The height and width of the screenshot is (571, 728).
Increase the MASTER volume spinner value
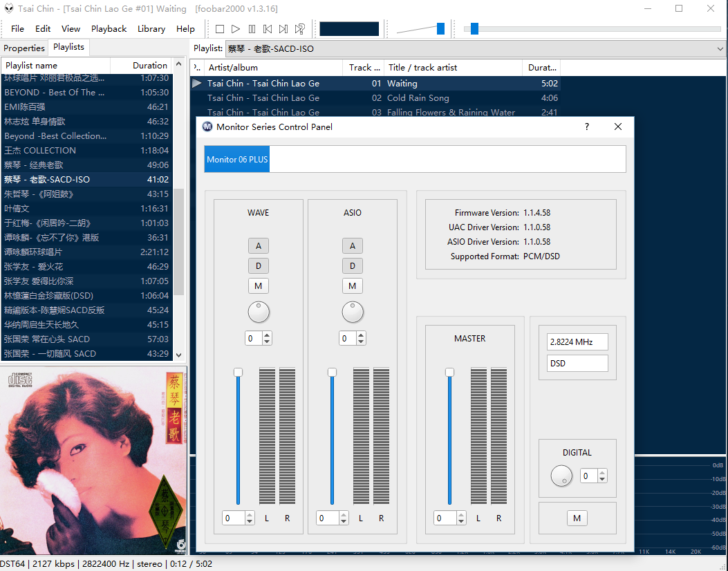click(x=461, y=515)
